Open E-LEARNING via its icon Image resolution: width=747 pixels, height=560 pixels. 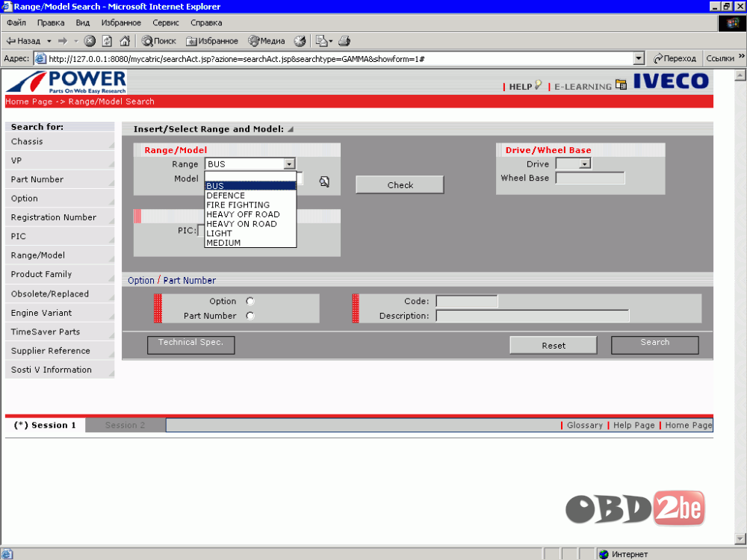(621, 85)
